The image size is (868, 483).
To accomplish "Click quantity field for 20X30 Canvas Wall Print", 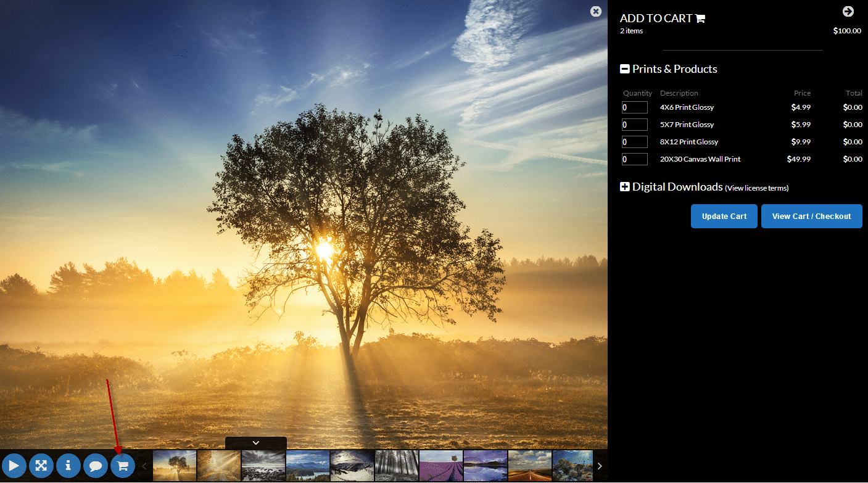I will pyautogui.click(x=635, y=159).
